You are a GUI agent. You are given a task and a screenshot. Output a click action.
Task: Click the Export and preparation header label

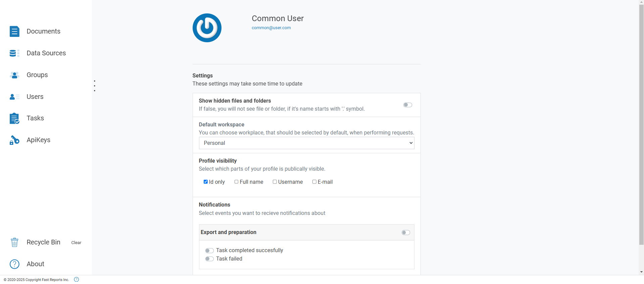point(229,232)
